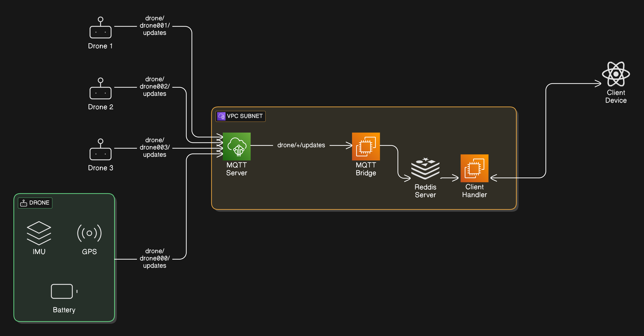Select the Client Device caption

tap(616, 96)
